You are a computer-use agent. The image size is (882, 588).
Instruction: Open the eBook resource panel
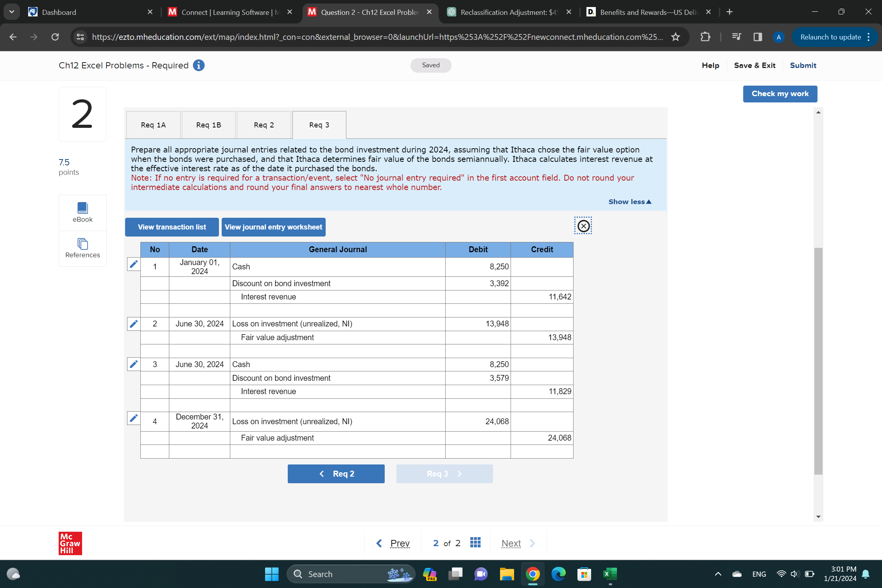[x=82, y=212]
